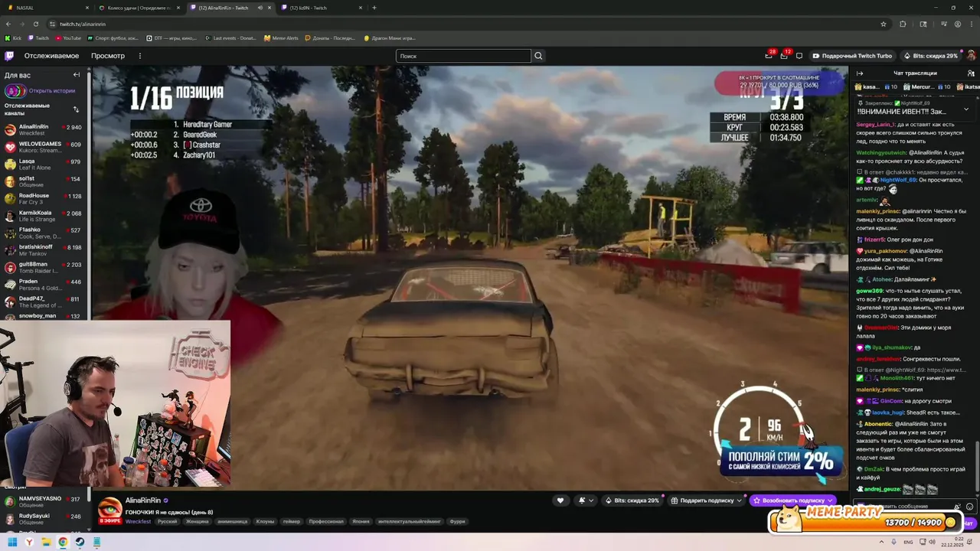This screenshot has height=551, width=980.
Task: Click the ENG language indicator in tray
Action: pyautogui.click(x=908, y=542)
